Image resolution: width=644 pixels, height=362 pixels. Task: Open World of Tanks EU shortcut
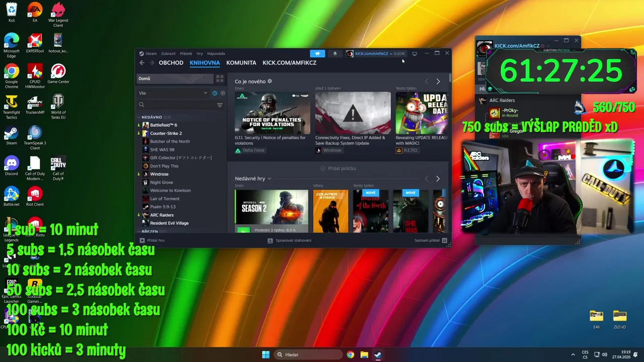click(58, 106)
